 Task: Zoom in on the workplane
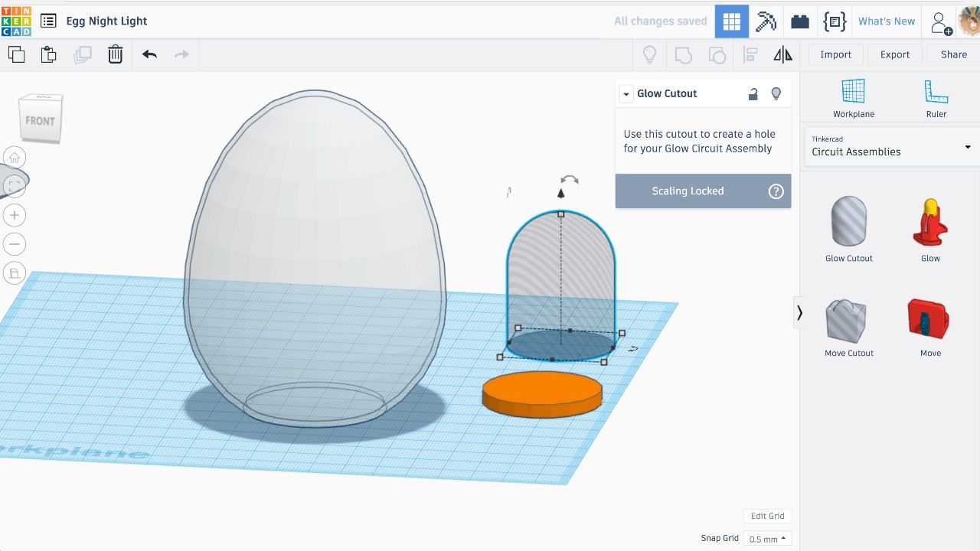(x=15, y=215)
